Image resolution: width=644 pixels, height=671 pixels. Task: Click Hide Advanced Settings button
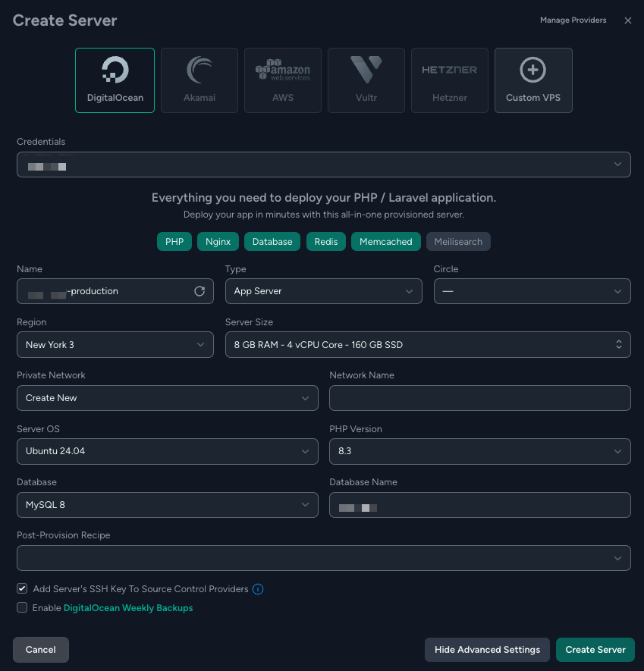(x=487, y=650)
